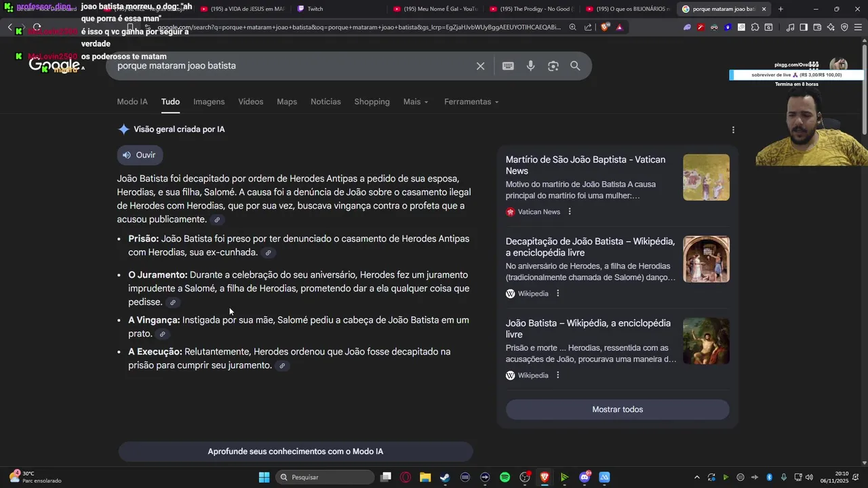868x488 pixels.
Task: Submit search with magnifying glass icon
Action: pos(575,66)
